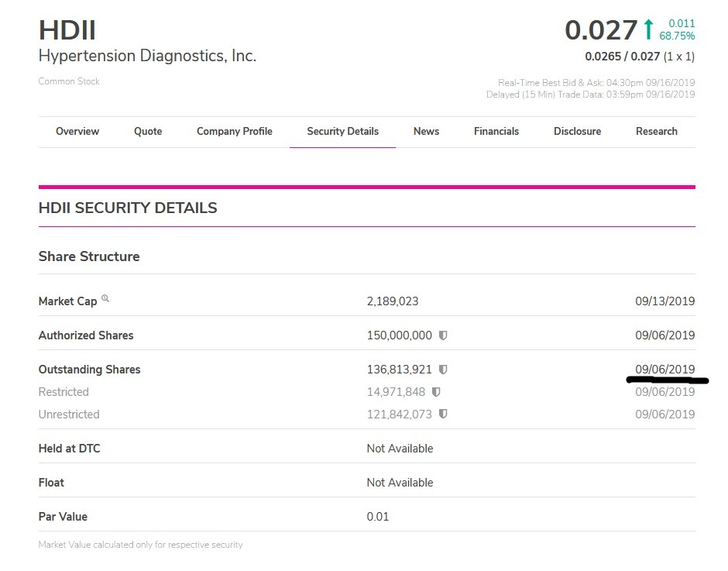Select the Security Details tab
The width and height of the screenshot is (728, 571).
(342, 132)
